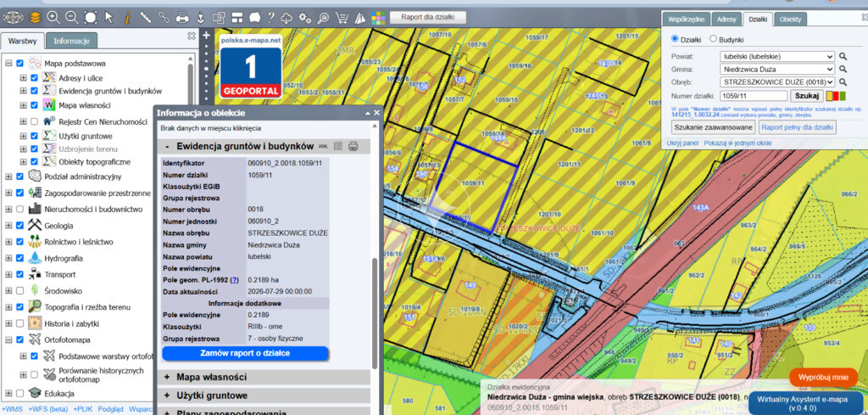Screen dimensions: 868x415
Task: Open settings with the gears icon
Action: tap(305, 18)
